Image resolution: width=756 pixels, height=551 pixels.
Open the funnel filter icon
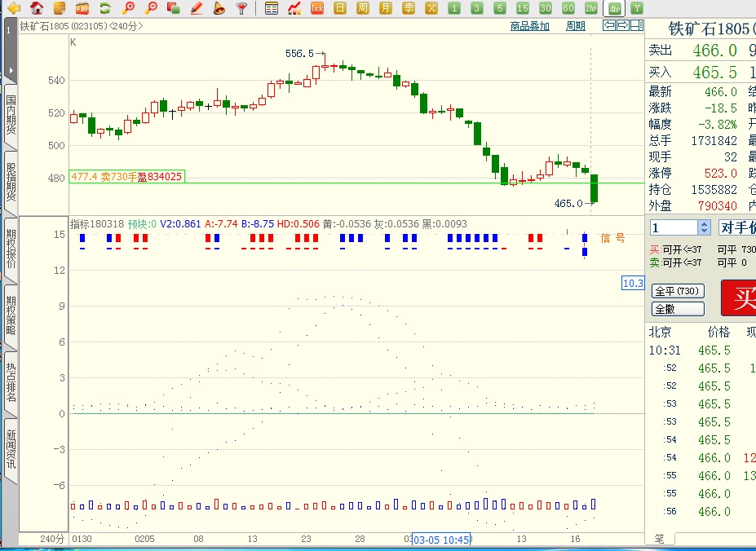click(x=241, y=8)
